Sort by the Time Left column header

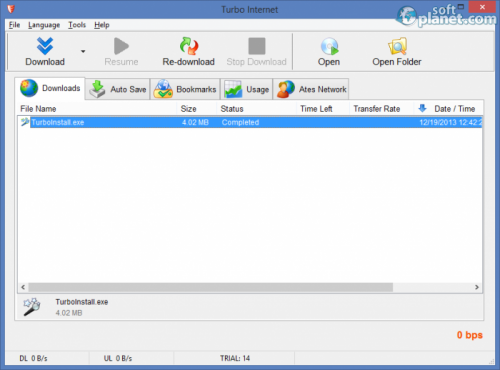(323, 109)
